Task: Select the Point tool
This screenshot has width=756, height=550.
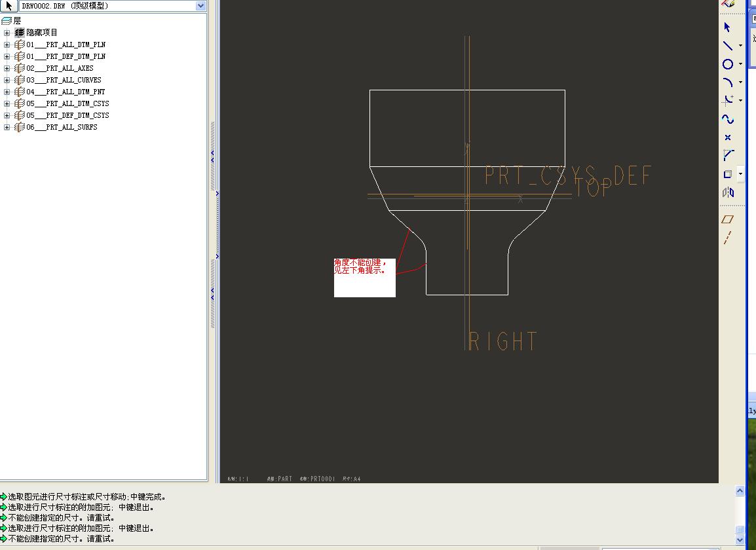Action: [x=728, y=137]
